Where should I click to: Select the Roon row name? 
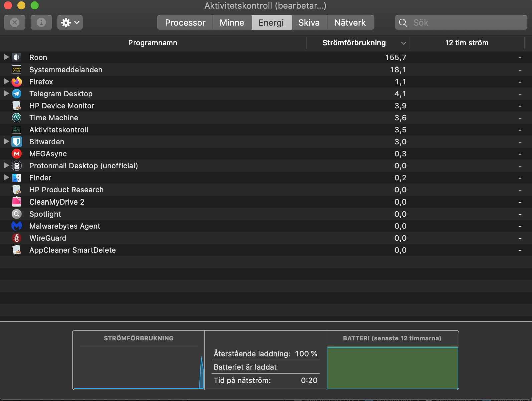(38, 57)
